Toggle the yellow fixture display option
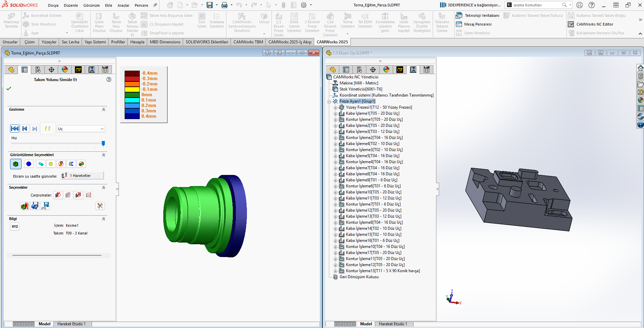644x328 pixels. click(51, 164)
